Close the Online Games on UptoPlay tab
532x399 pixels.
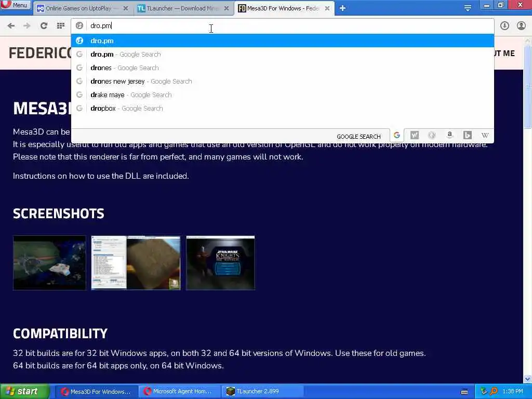[126, 8]
